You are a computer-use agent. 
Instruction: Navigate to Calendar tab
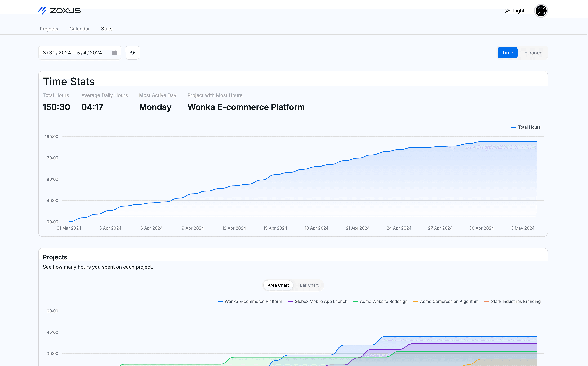80,29
